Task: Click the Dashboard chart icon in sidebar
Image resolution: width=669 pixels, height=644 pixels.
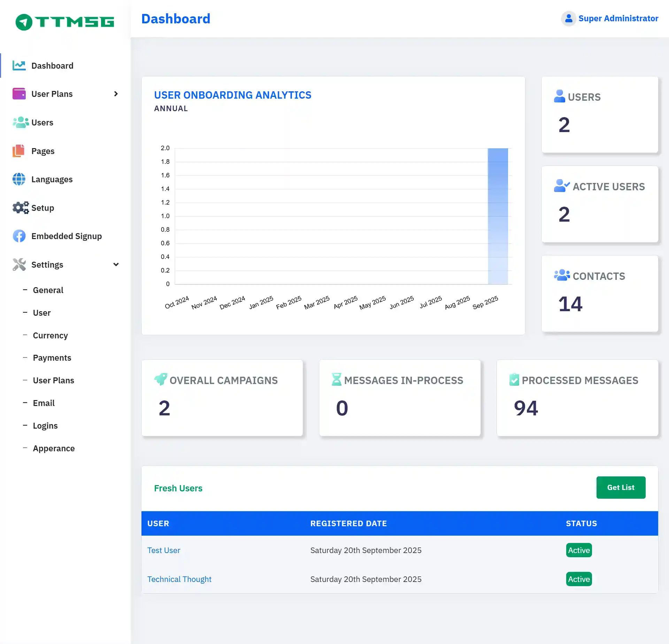Action: point(19,66)
